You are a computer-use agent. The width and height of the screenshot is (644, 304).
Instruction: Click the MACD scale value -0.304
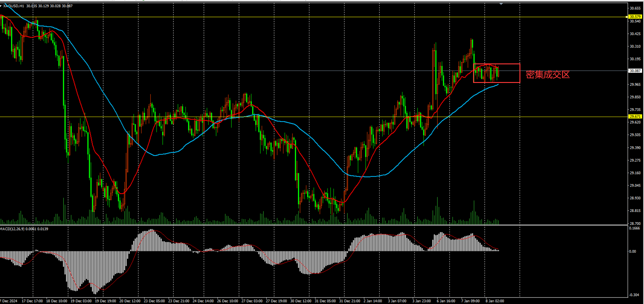[634, 295]
